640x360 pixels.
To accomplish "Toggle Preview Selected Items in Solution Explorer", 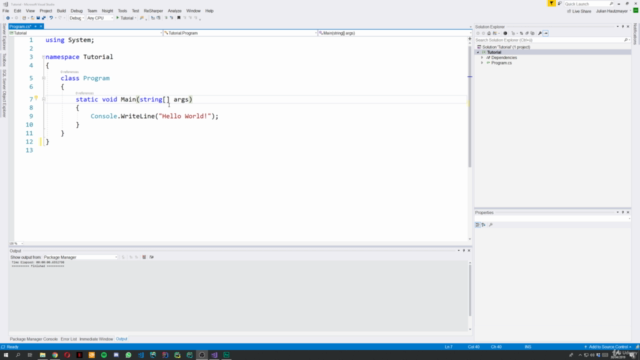I will pos(546,33).
